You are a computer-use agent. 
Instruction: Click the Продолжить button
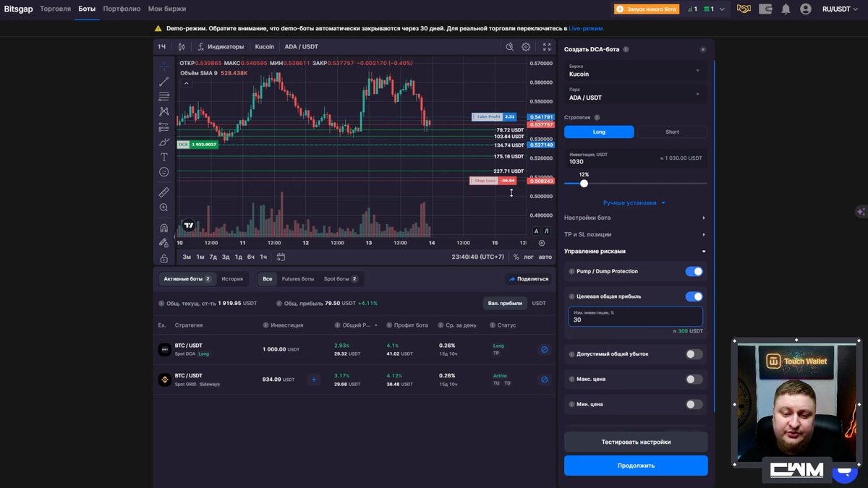tap(636, 466)
